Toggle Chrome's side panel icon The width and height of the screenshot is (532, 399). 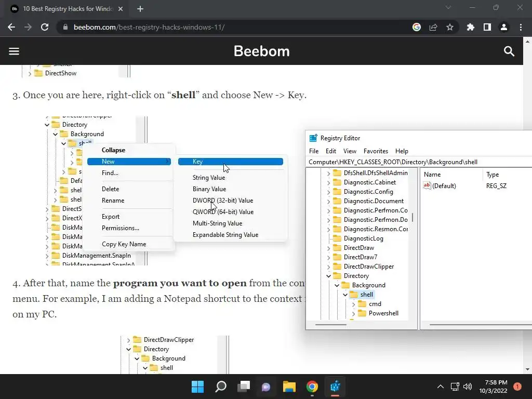click(x=487, y=27)
